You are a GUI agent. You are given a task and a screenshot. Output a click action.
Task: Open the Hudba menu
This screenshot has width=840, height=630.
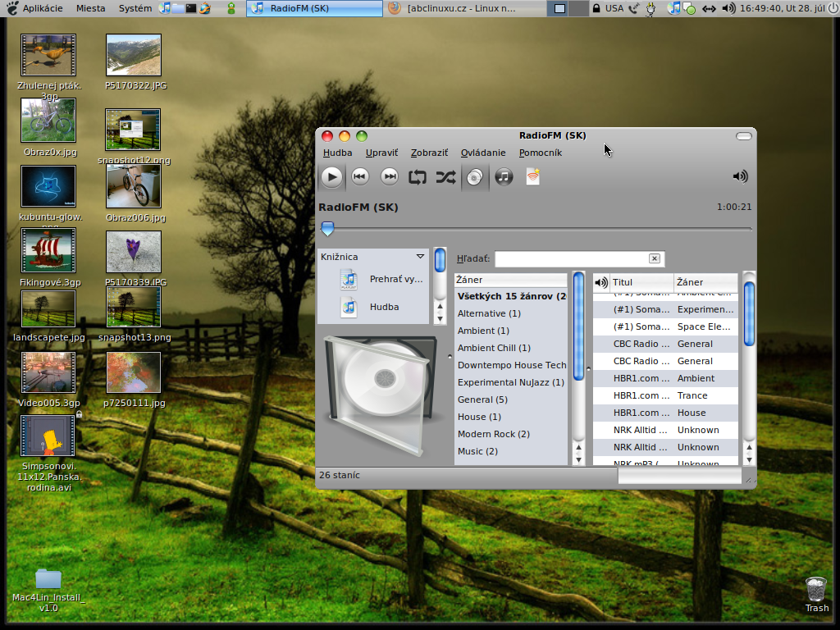click(x=337, y=153)
